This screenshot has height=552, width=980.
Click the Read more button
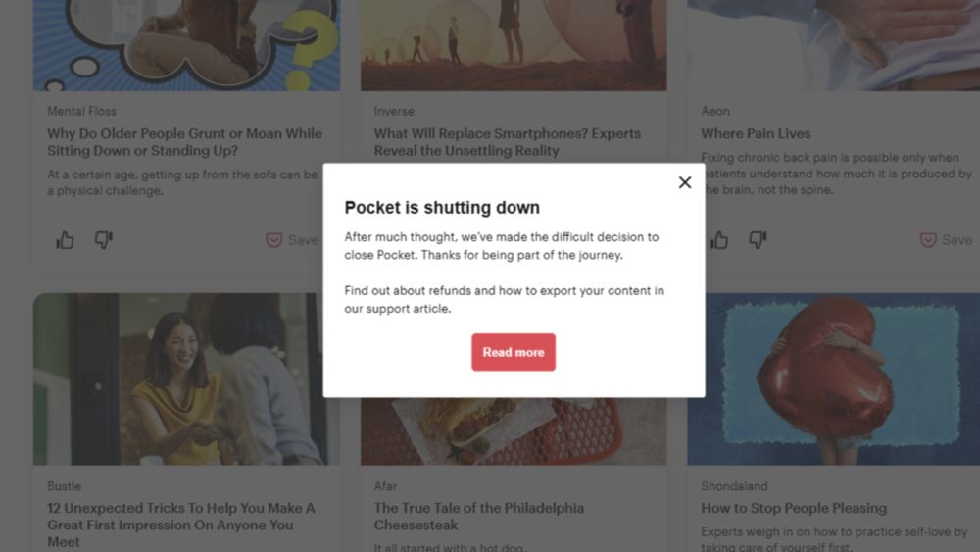(x=514, y=352)
